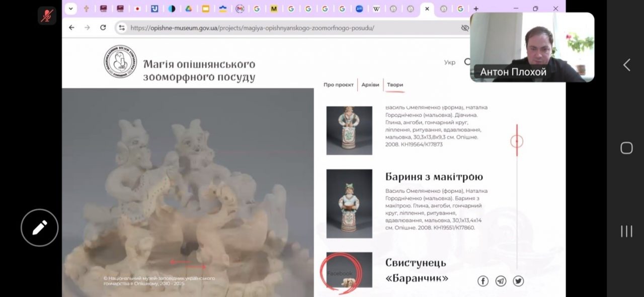Click the Дівчина description text paragraph
Viewport: 644px width, 297px height.
point(436,126)
